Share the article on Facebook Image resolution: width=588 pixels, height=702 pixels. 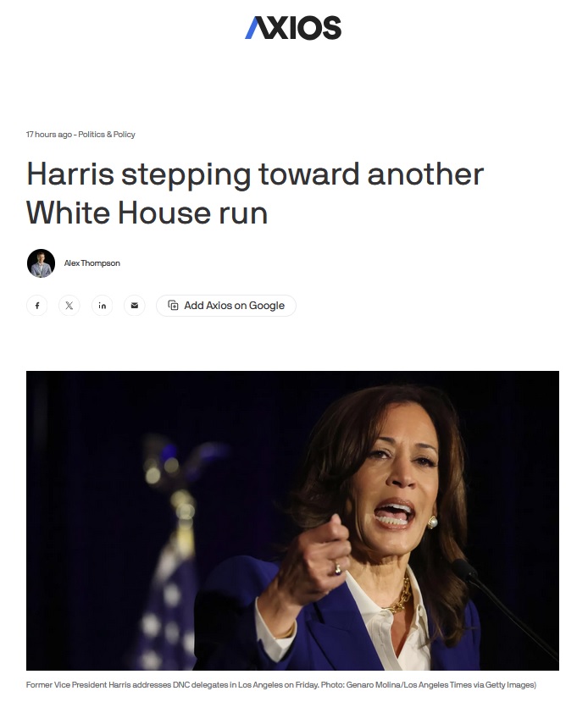pyautogui.click(x=37, y=306)
